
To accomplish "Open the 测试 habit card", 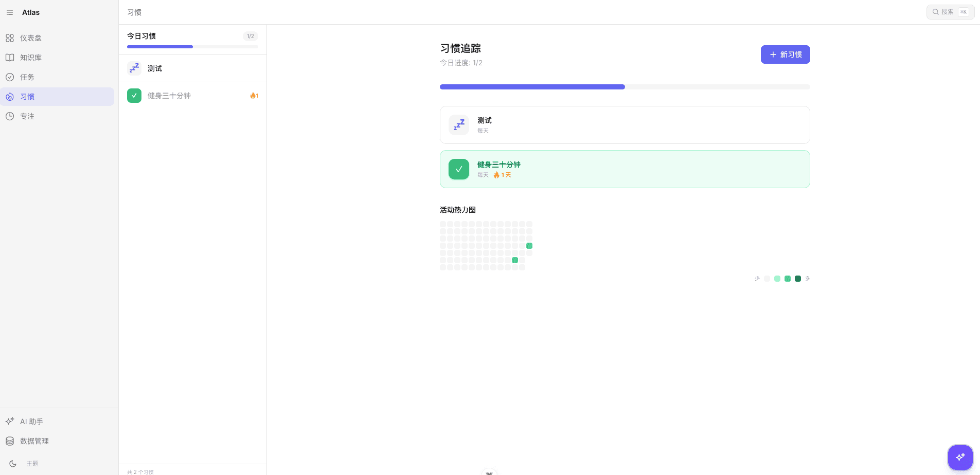I will [625, 125].
